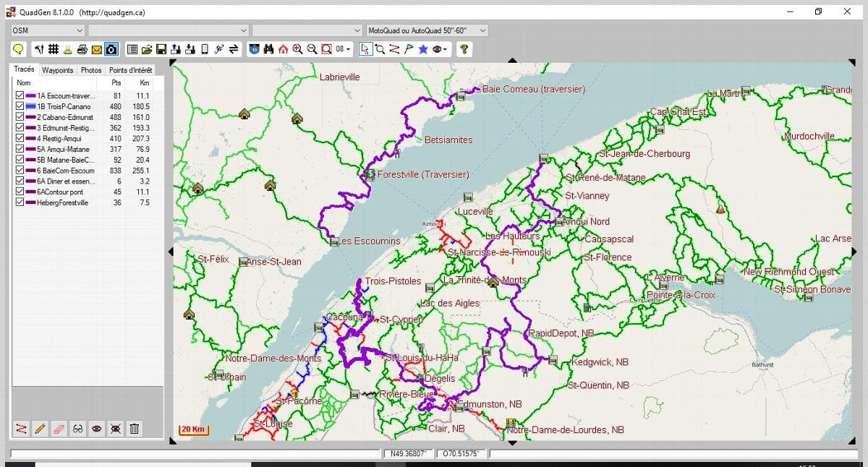
Task: Click the Trois-Pistoles label on the map
Action: click(x=393, y=281)
